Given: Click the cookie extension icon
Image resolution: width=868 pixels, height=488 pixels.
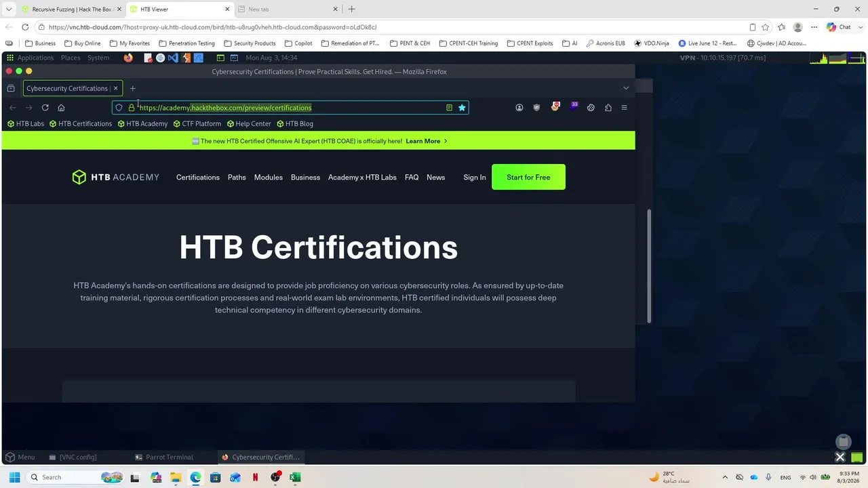Looking at the screenshot, I should 591,108.
